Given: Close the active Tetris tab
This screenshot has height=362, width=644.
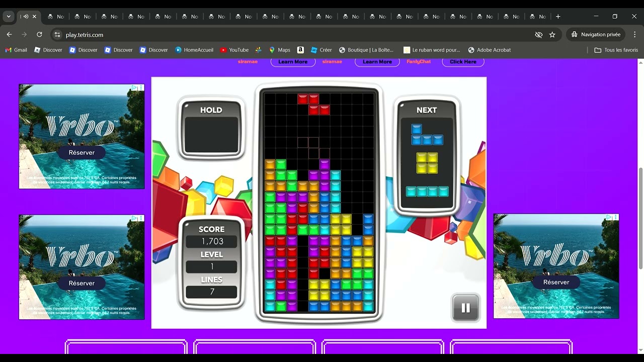Looking at the screenshot, I should (x=34, y=17).
